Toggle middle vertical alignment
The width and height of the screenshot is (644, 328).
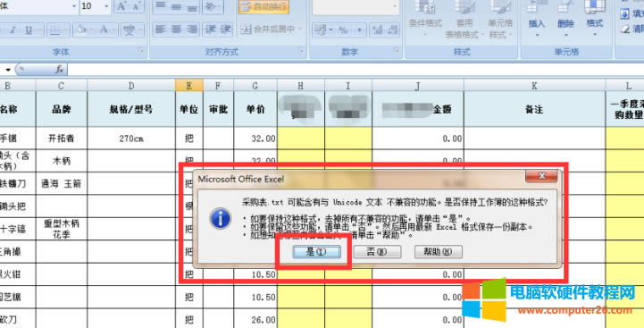tap(177, 6)
